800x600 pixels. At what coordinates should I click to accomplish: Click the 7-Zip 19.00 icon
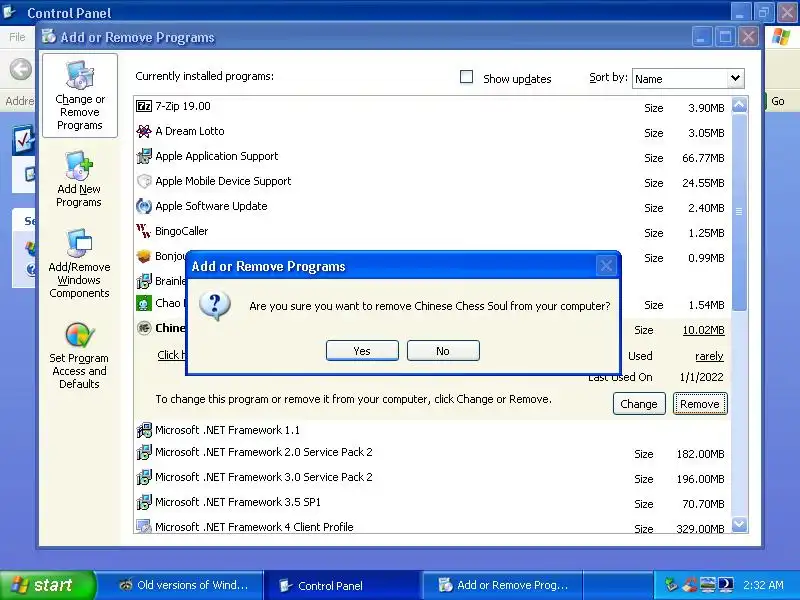tap(144, 106)
